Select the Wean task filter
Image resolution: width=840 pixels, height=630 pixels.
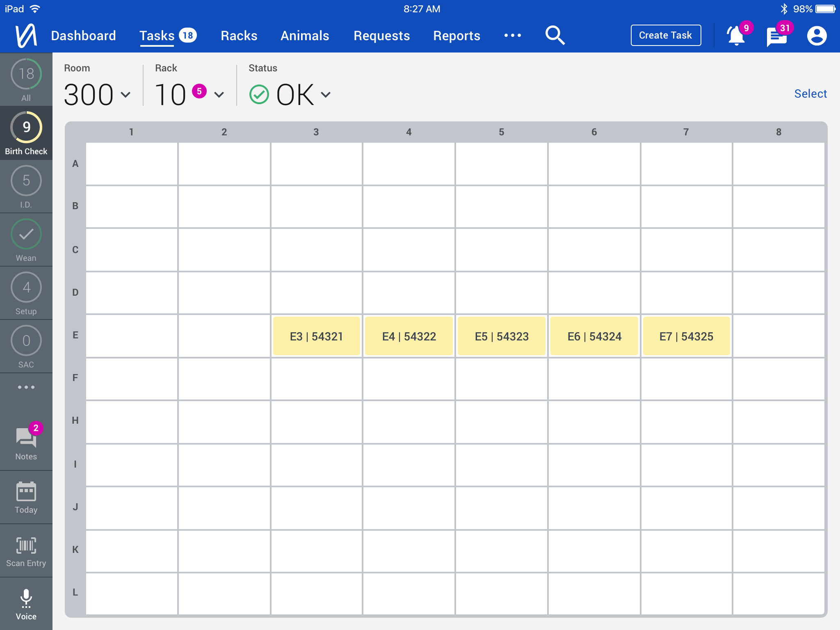click(x=26, y=240)
